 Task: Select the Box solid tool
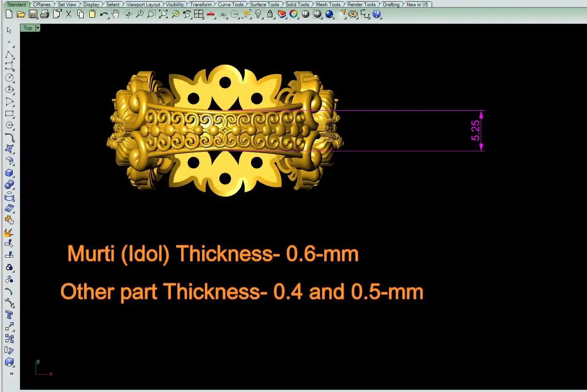coord(9,173)
